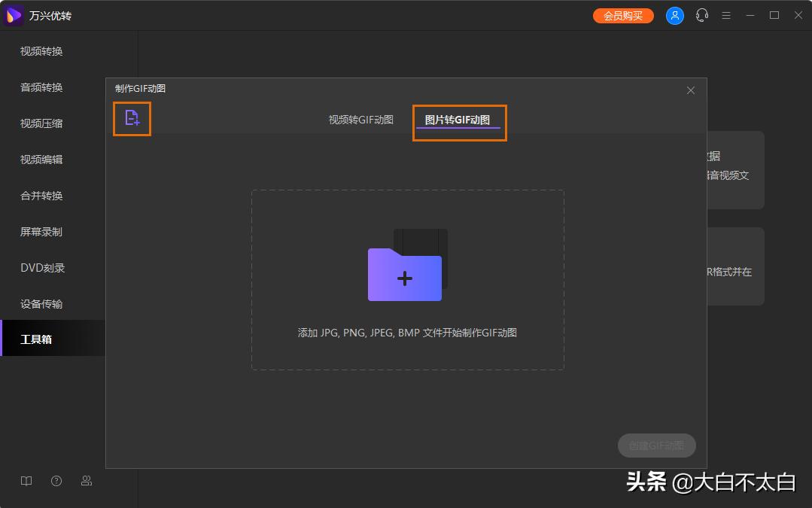Open the community contacts icon bottom left

point(86,481)
